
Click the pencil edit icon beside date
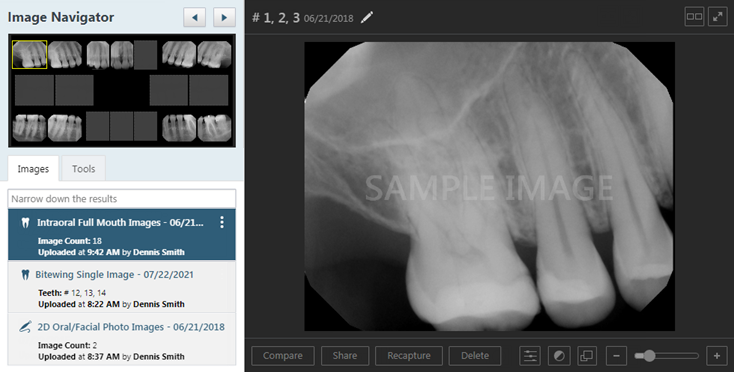point(367,18)
